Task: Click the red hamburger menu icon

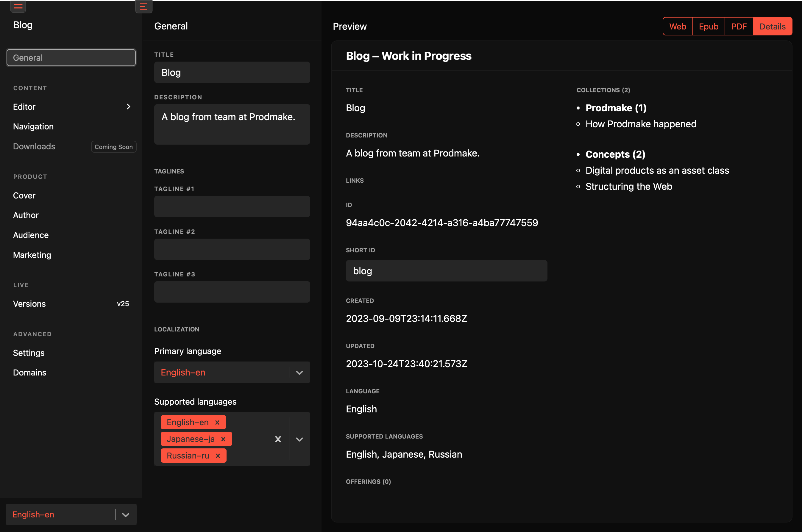Action: pos(18,6)
